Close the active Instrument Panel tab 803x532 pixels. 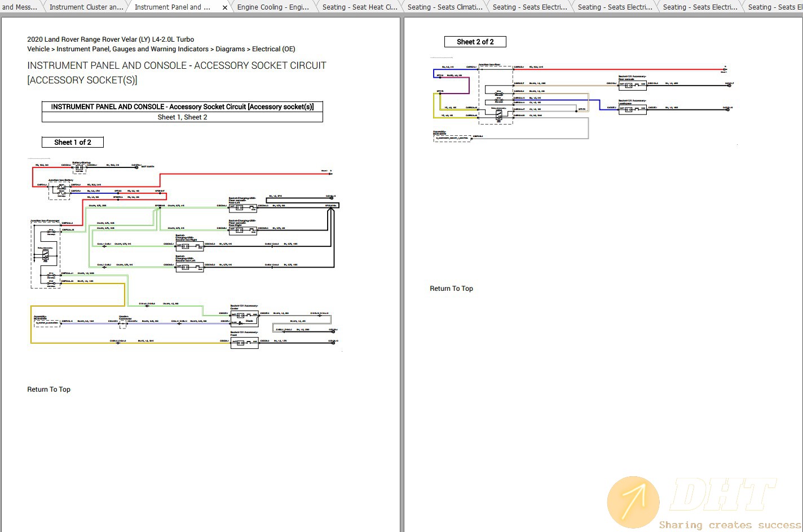(x=225, y=7)
